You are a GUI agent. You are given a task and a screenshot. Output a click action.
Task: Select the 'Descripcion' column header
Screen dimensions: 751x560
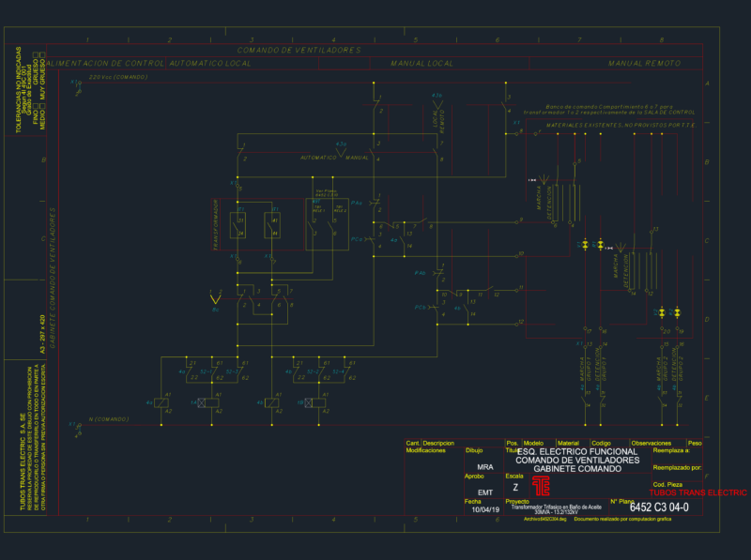click(438, 443)
